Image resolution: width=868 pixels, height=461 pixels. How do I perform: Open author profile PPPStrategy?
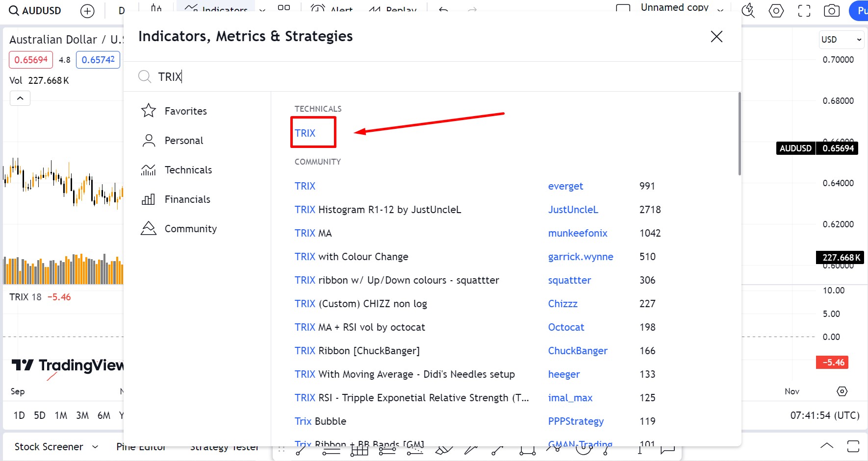(x=576, y=421)
